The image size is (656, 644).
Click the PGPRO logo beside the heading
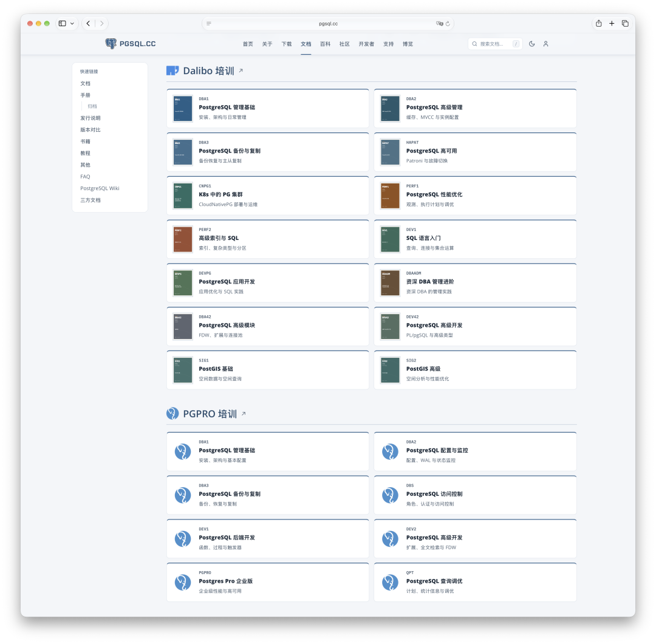[x=173, y=414]
